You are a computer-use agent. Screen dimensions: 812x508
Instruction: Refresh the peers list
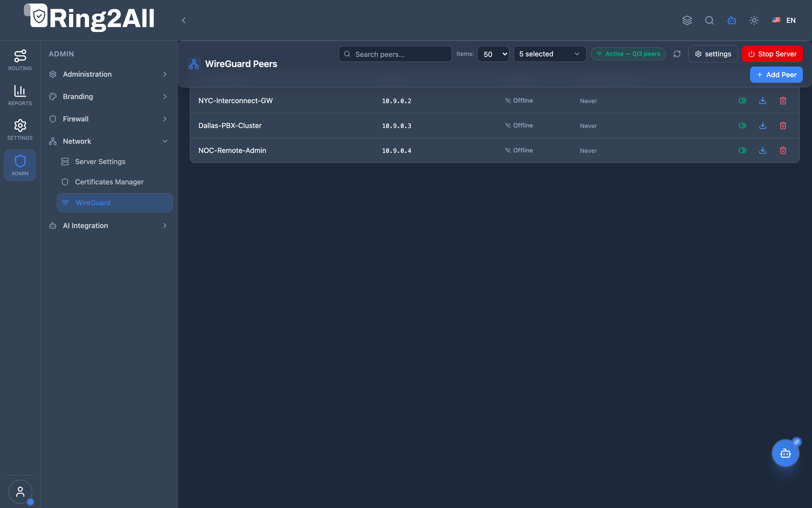click(x=677, y=54)
